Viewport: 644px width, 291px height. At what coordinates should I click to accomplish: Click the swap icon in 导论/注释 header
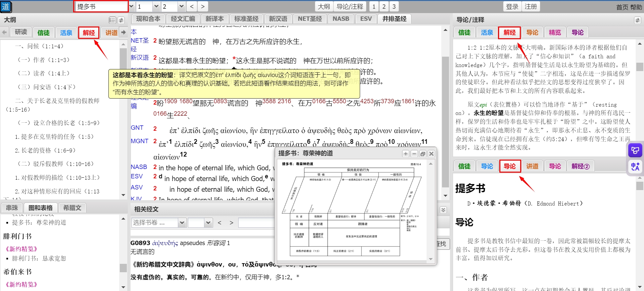[x=637, y=20]
